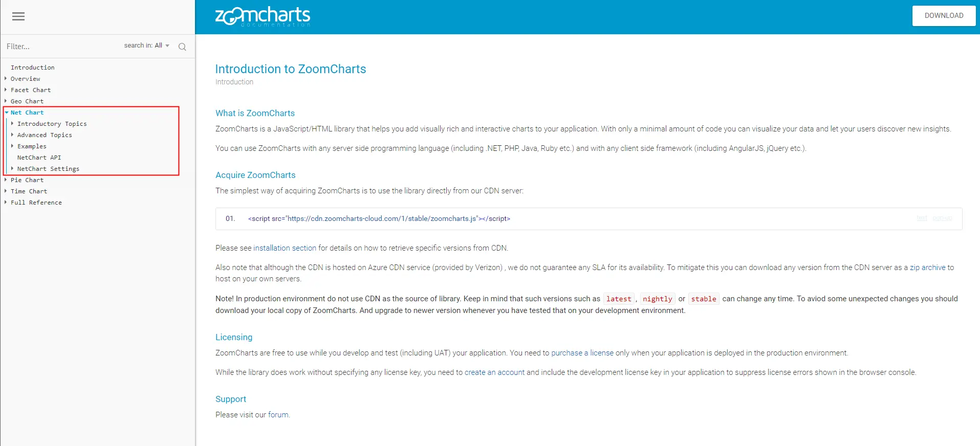Open the 'purchase a license' link
The width and height of the screenshot is (980, 446).
582,353
